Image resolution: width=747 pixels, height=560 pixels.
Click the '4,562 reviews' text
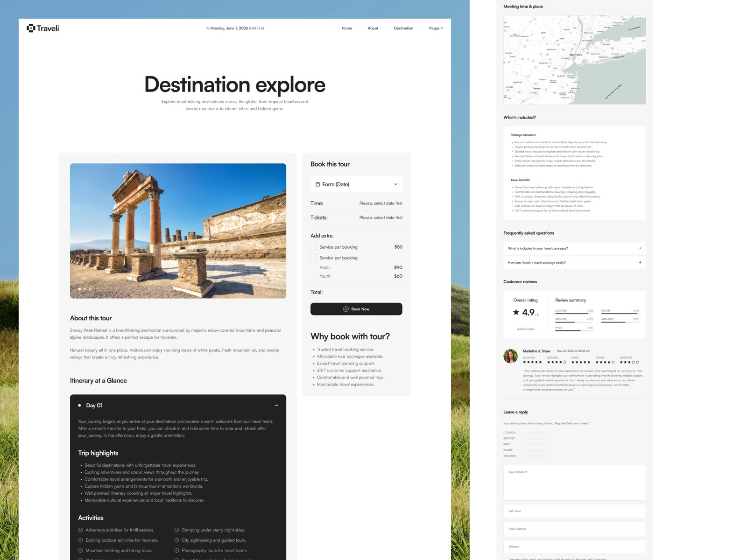pos(526,329)
